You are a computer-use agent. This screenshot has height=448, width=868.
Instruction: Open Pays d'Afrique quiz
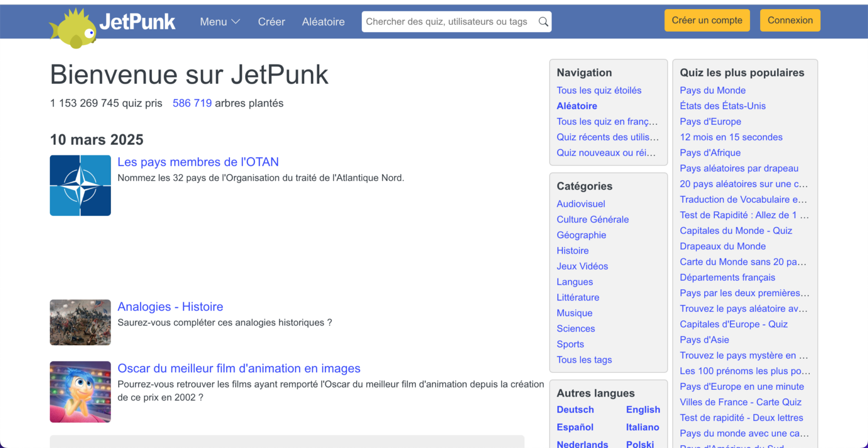[x=710, y=153]
